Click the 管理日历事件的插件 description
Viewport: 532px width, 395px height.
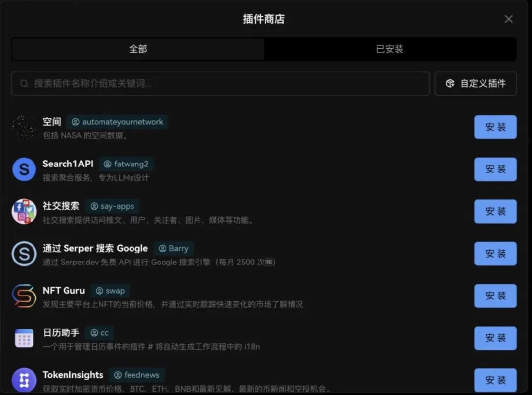[151, 346]
